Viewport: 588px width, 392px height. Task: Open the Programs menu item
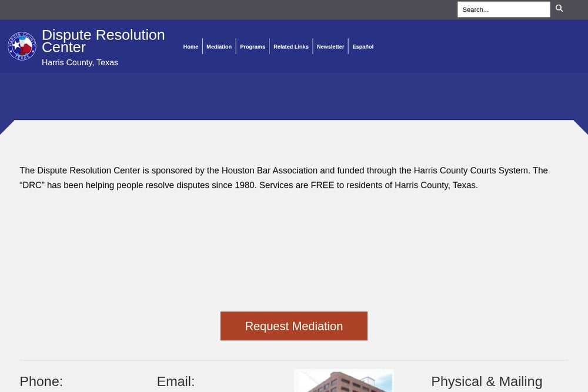[x=252, y=46]
